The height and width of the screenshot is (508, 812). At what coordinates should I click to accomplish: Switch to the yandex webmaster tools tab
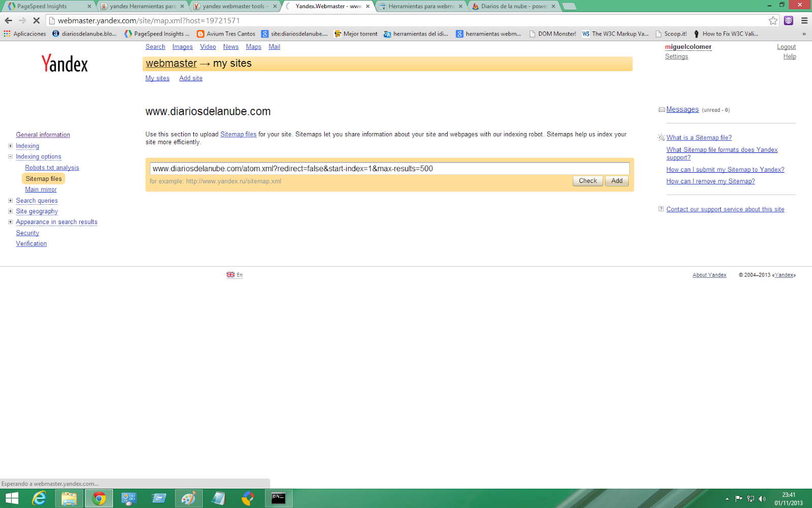236,6
